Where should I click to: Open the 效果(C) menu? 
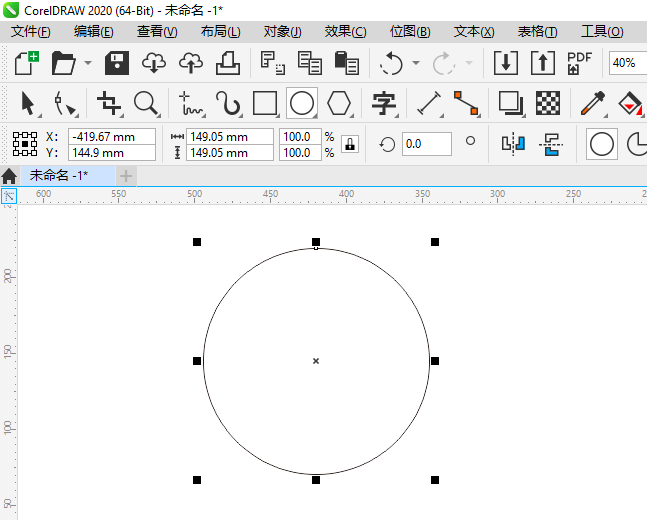345,31
